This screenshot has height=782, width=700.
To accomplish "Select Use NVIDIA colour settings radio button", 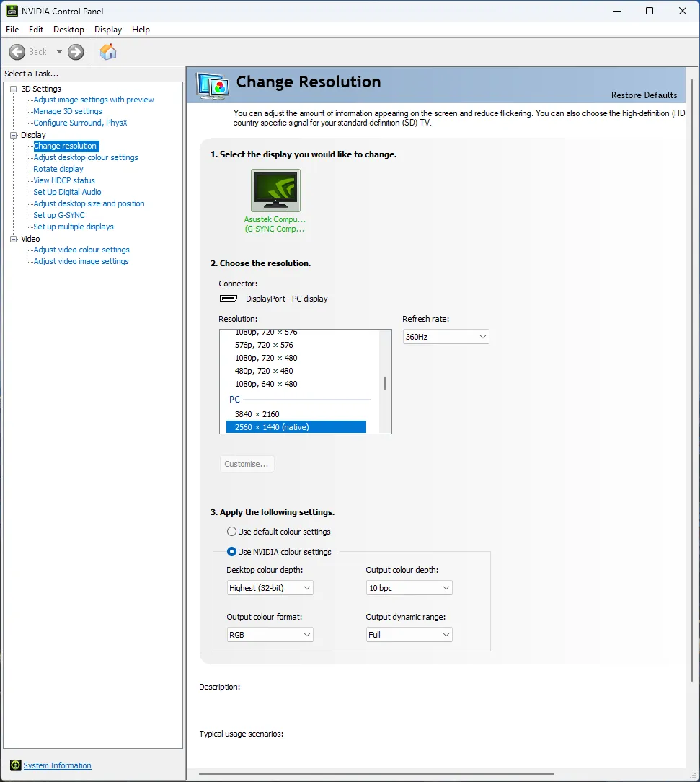I will 231,552.
